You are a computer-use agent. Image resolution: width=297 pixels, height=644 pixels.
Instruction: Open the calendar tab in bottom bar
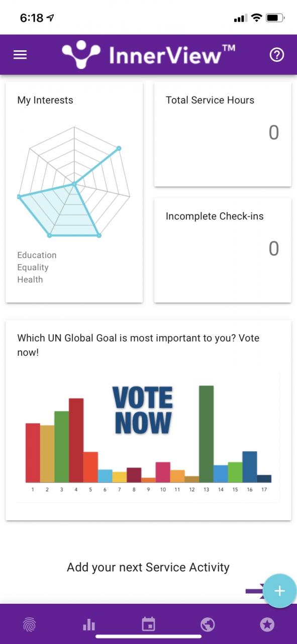pyautogui.click(x=148, y=625)
